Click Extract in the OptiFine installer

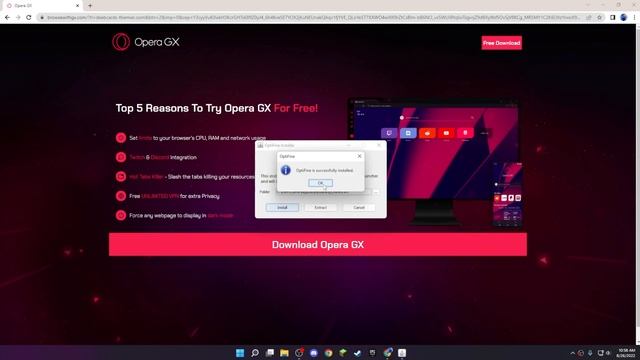320,208
